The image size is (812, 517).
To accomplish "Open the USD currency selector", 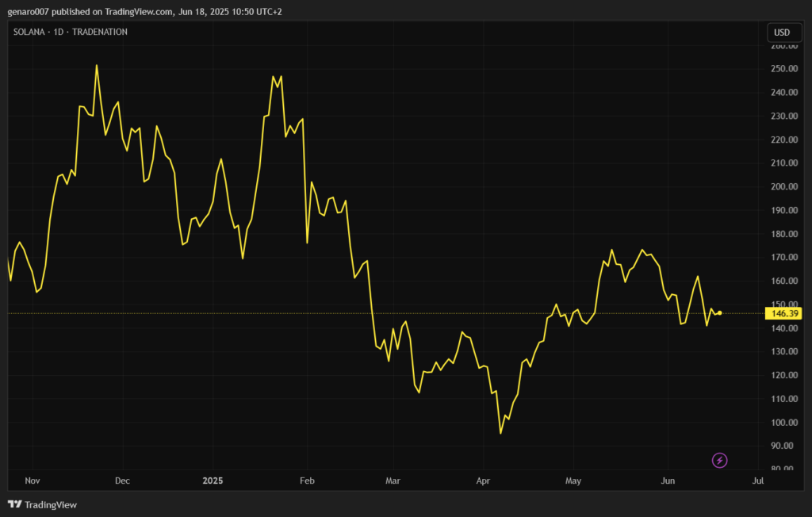I will pos(781,33).
